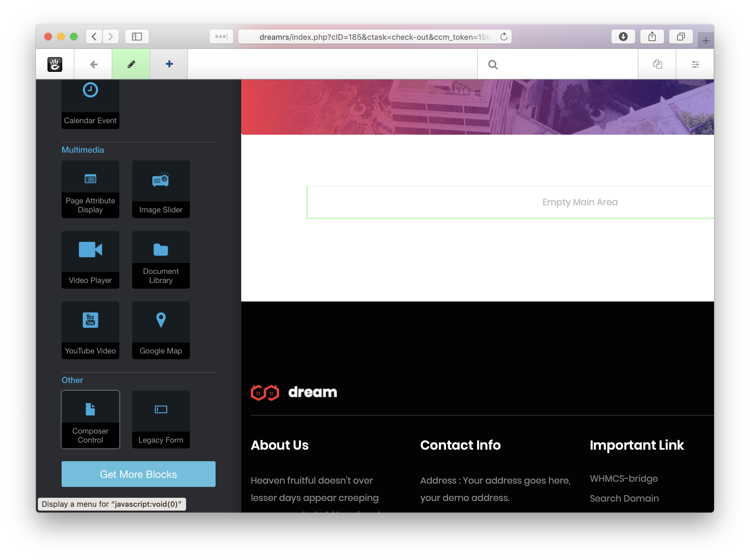The height and width of the screenshot is (560, 750).
Task: Toggle the pencil edit mode button
Action: pyautogui.click(x=131, y=64)
